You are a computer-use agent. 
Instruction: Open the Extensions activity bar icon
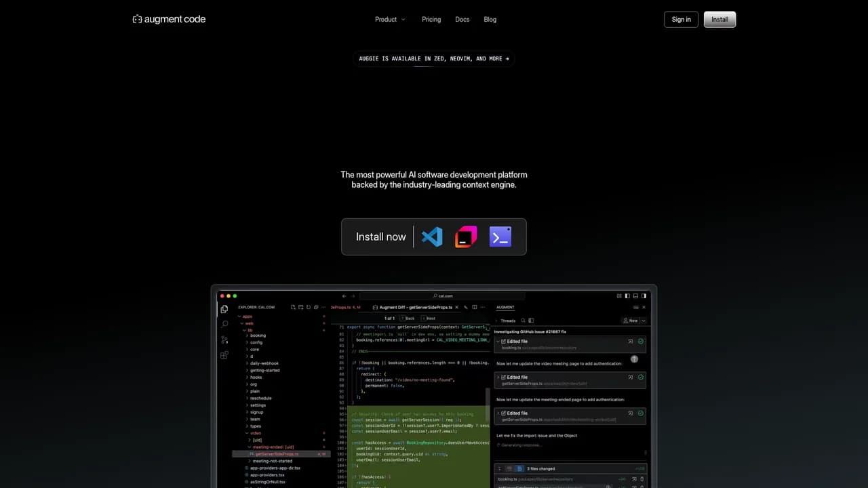tap(224, 355)
